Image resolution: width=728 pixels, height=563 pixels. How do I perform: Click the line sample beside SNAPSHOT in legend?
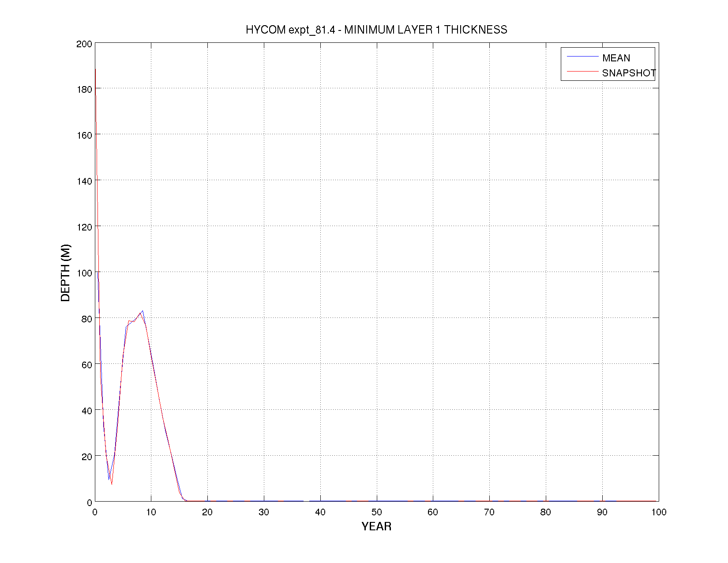point(582,72)
